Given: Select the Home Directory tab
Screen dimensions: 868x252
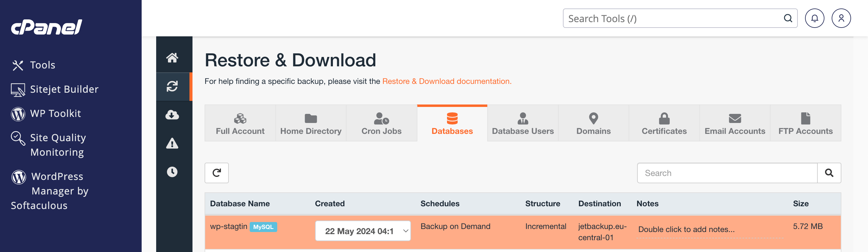Looking at the screenshot, I should point(311,123).
